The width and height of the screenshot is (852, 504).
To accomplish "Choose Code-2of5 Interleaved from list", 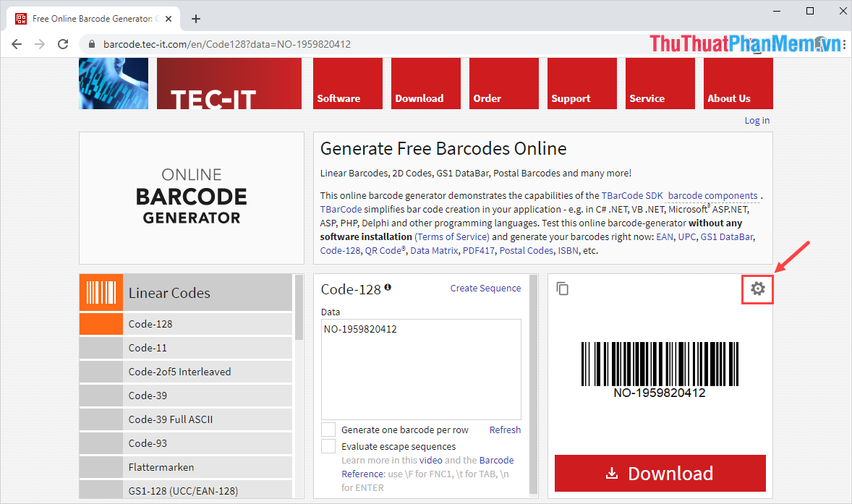I will [179, 372].
